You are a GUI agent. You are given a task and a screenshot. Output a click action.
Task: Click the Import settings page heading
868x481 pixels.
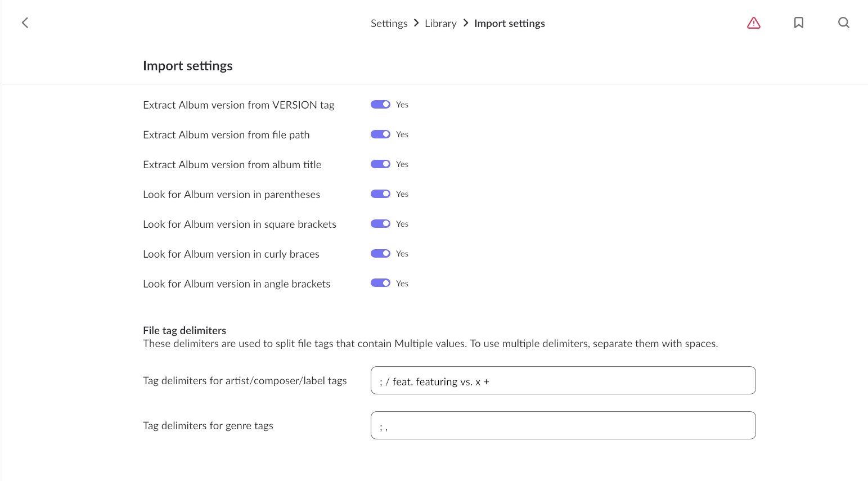[187, 66]
